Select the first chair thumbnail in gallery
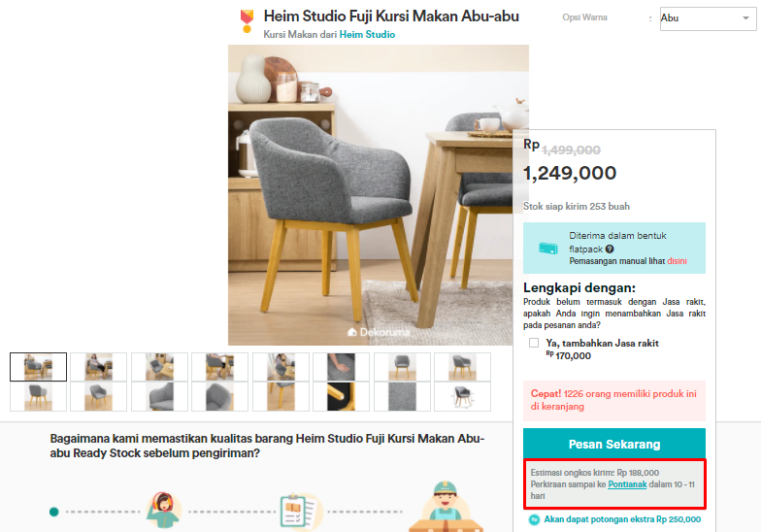The width and height of the screenshot is (761, 532). point(39,367)
